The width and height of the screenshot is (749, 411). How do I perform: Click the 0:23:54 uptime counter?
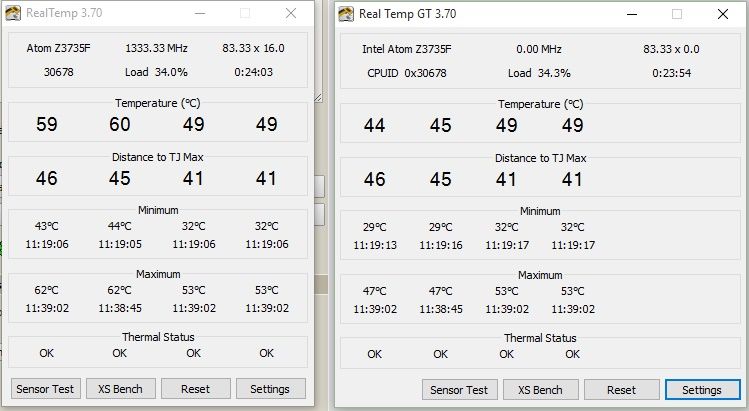(x=672, y=73)
